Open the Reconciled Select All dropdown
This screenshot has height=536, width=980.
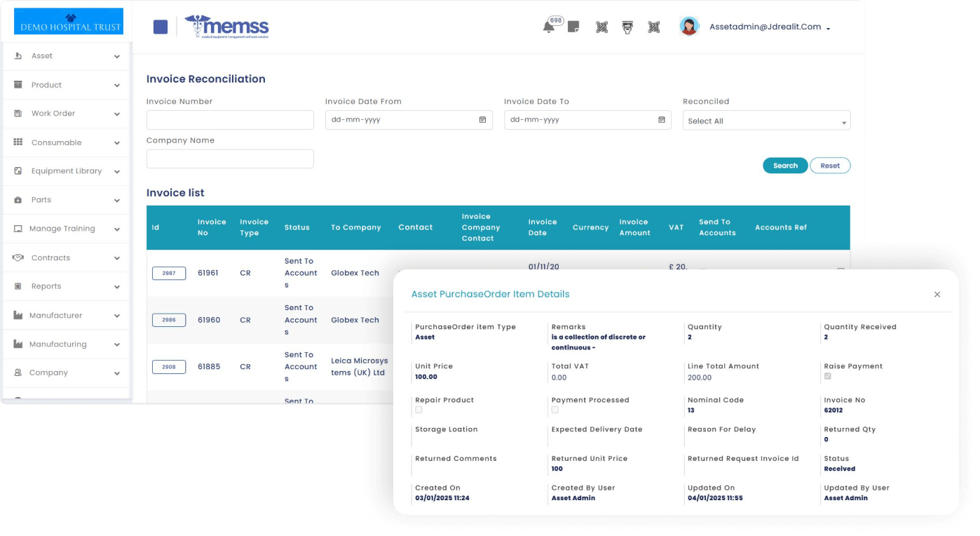point(766,121)
